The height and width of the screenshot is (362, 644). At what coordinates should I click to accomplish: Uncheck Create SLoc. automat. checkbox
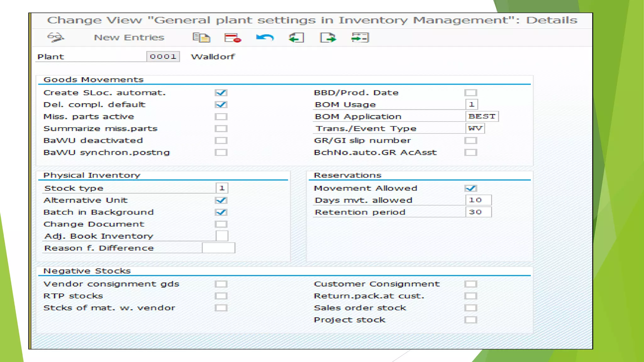tap(221, 93)
